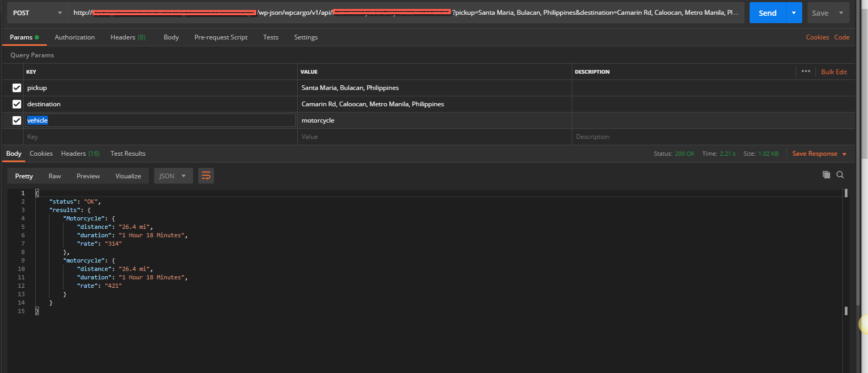Click the "Motorcycle" key on line 4

point(84,218)
